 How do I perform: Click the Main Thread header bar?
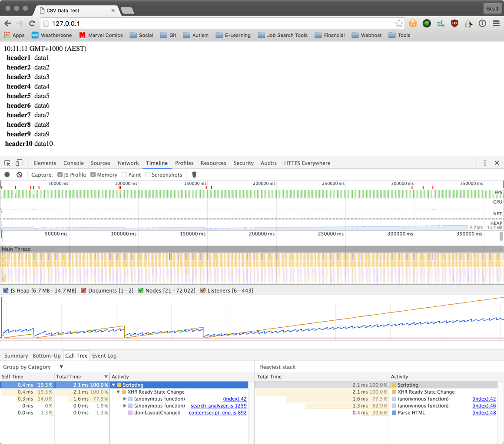(252, 249)
